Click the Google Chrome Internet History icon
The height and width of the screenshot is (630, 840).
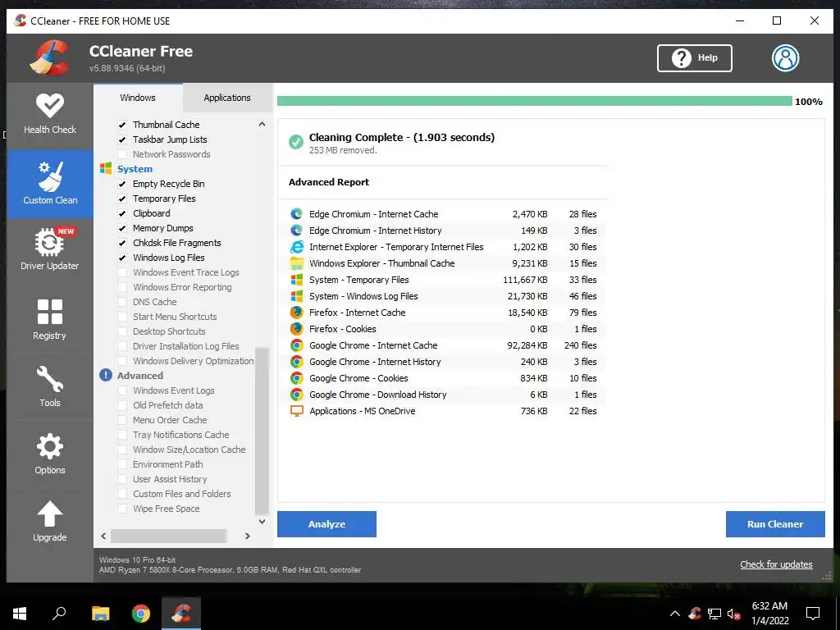[296, 362]
